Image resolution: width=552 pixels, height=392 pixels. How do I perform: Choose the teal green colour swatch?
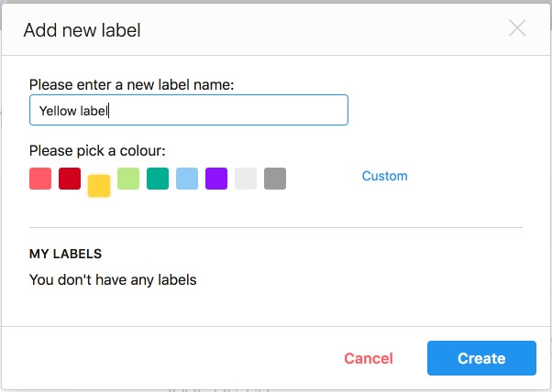pyautogui.click(x=158, y=179)
